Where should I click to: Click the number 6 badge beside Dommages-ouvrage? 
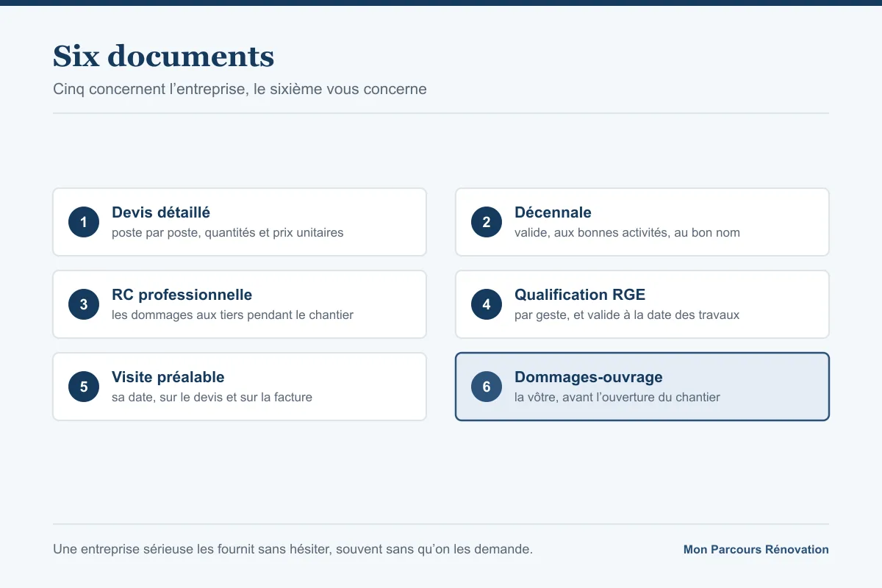click(487, 387)
